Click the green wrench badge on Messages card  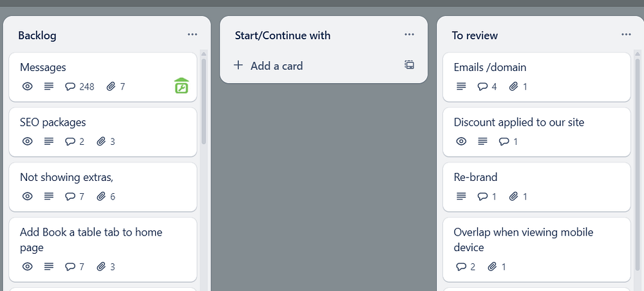point(182,86)
